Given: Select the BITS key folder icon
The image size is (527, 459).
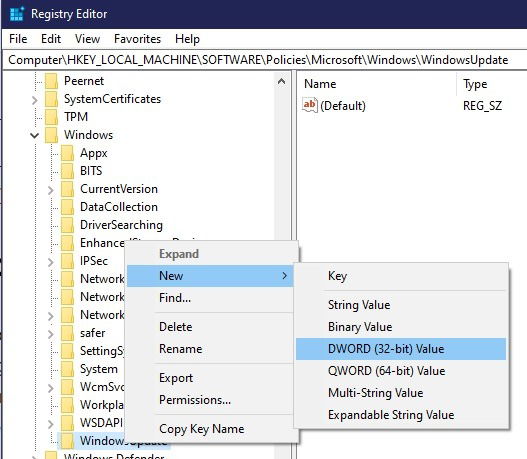Looking at the screenshot, I should coord(67,171).
